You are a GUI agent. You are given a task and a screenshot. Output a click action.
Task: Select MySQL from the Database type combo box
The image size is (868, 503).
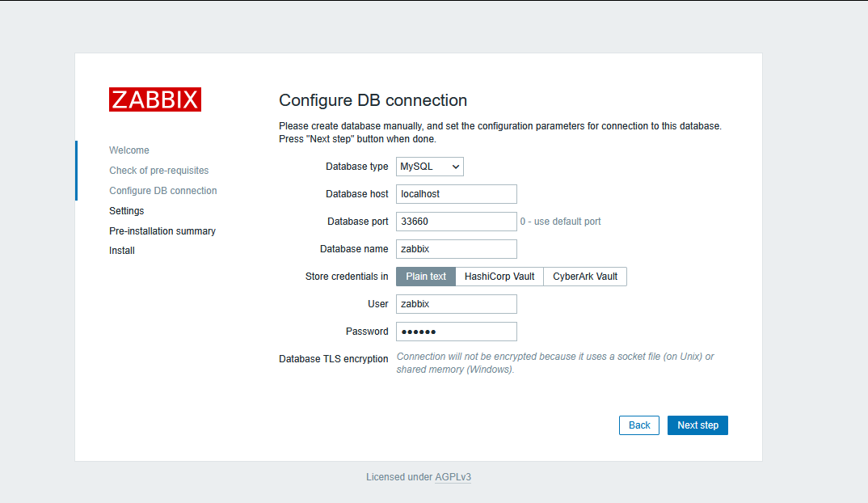pyautogui.click(x=429, y=167)
